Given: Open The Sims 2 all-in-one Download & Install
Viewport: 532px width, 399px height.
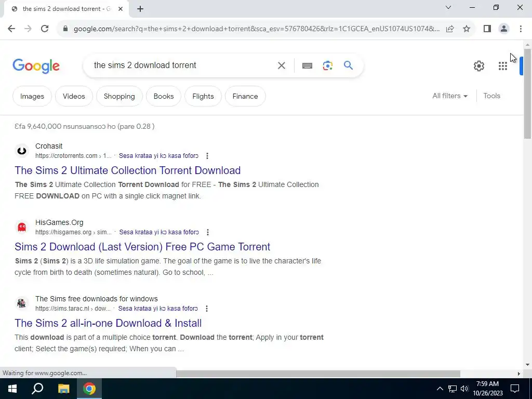Looking at the screenshot, I should point(108,323).
